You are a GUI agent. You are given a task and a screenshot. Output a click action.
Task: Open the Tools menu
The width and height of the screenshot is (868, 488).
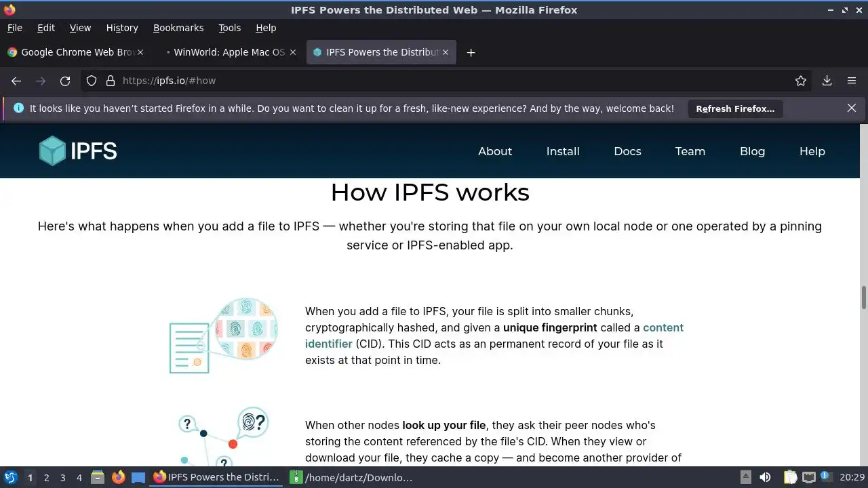coord(229,28)
